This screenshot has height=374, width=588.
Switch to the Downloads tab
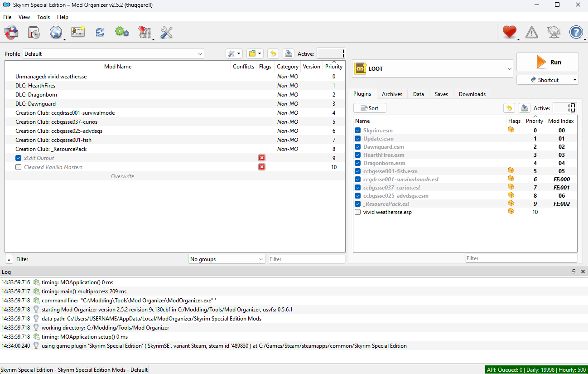coord(472,94)
